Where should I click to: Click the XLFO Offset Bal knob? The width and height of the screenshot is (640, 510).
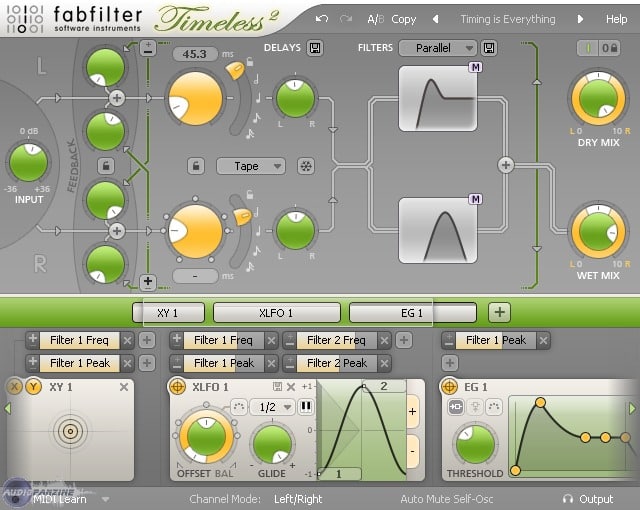[x=207, y=438]
